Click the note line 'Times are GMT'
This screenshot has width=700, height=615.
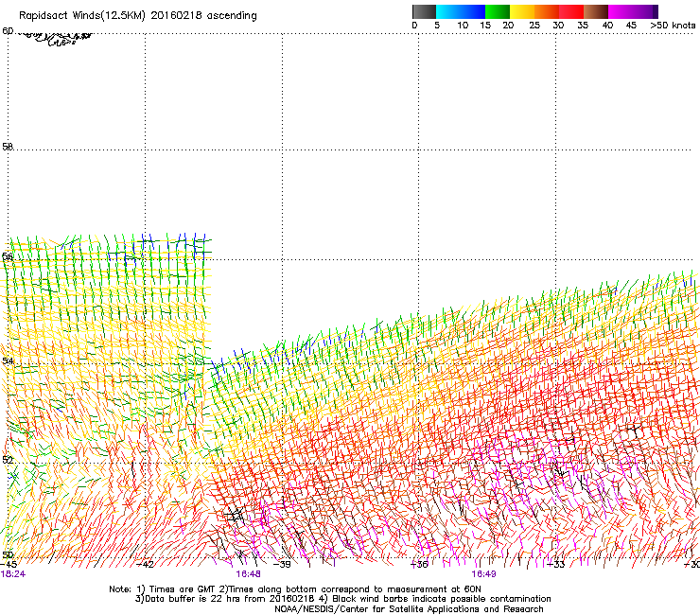183,589
